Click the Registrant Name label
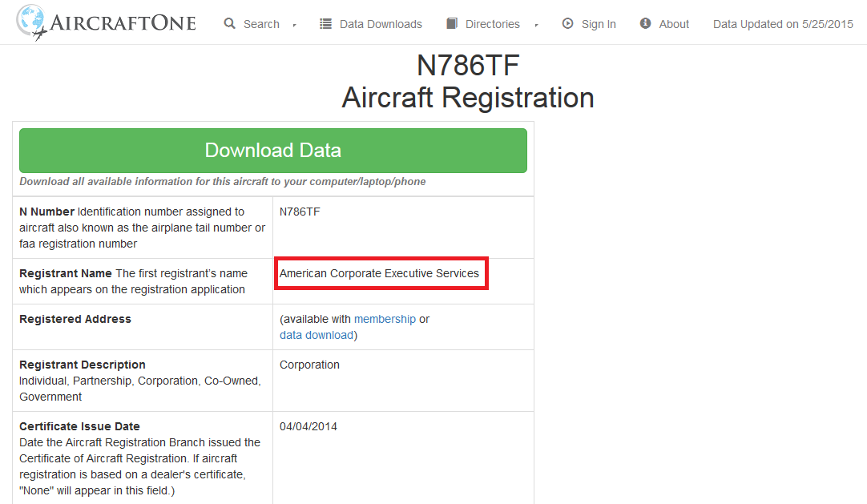 pos(65,273)
